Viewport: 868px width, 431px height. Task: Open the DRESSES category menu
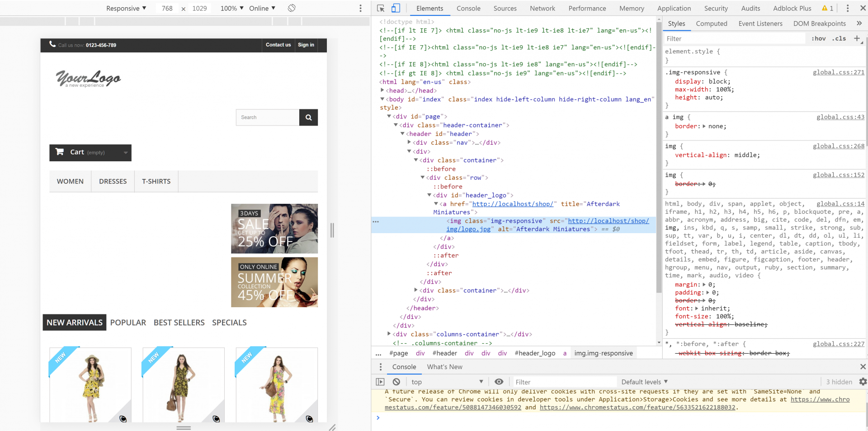(113, 181)
